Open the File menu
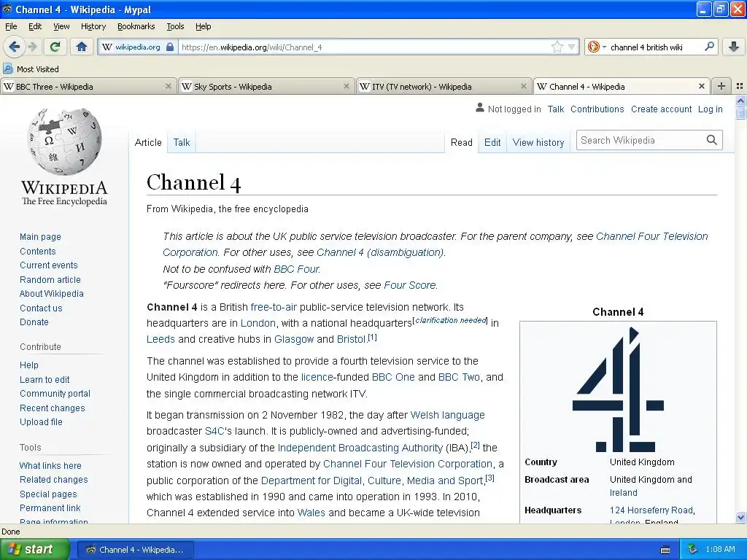Screen dimensions: 747x560 [11, 26]
